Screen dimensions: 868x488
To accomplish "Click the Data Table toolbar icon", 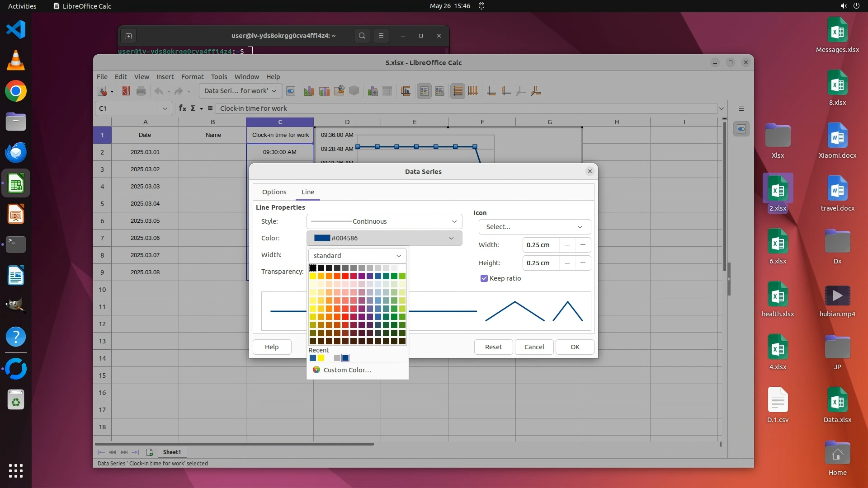I will pyautogui.click(x=387, y=91).
